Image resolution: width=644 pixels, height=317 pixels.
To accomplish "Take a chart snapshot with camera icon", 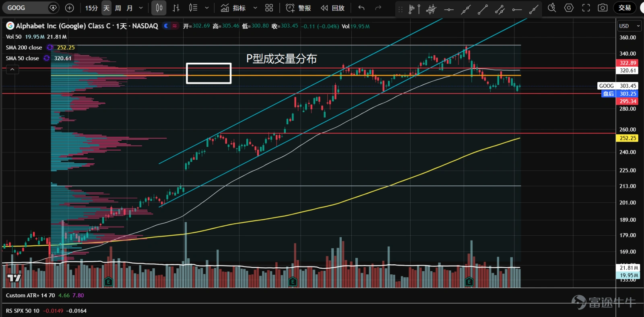I will pos(603,8).
